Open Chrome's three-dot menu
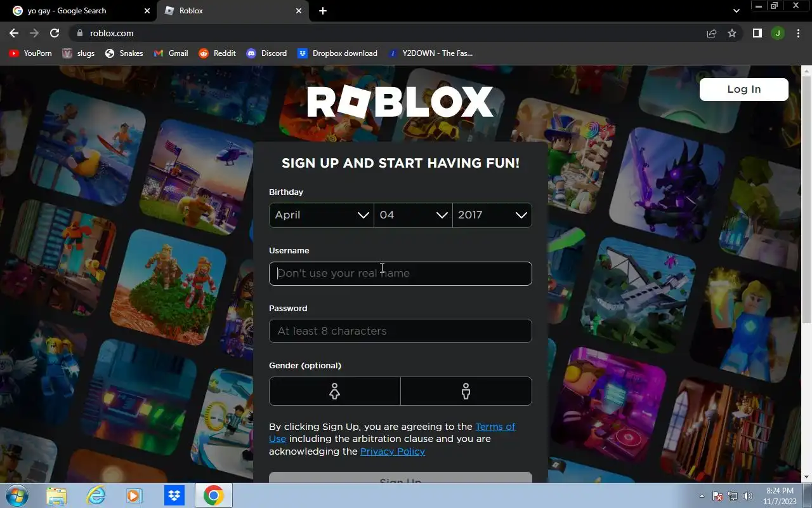This screenshot has height=508, width=812. [798, 33]
